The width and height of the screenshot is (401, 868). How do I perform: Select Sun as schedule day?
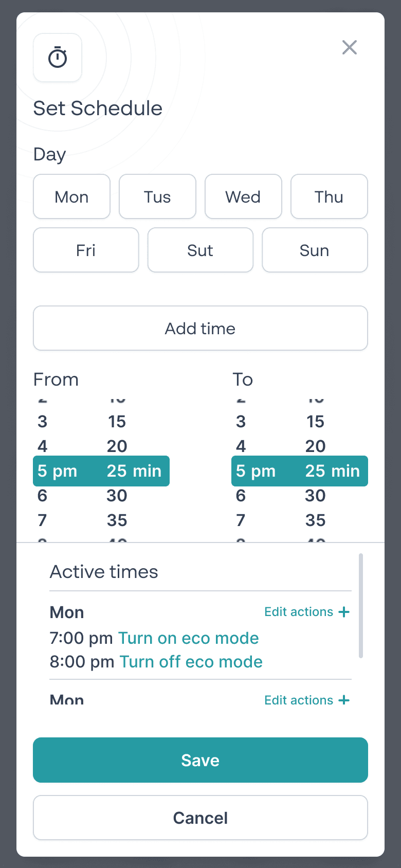[x=315, y=250]
